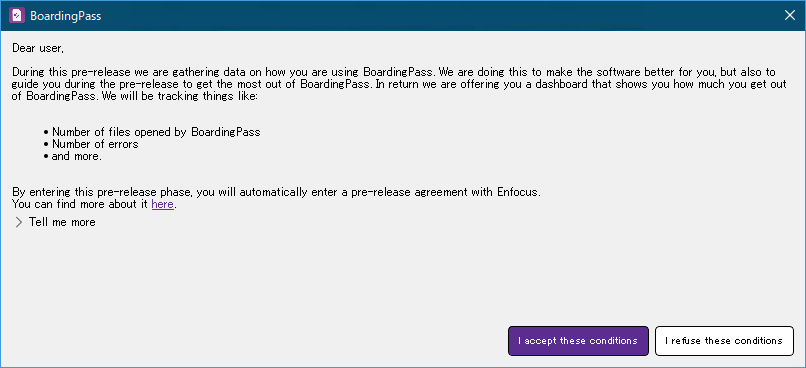Open the "here" pre-release agreement link
Screen dimensions: 806x368
click(x=162, y=205)
